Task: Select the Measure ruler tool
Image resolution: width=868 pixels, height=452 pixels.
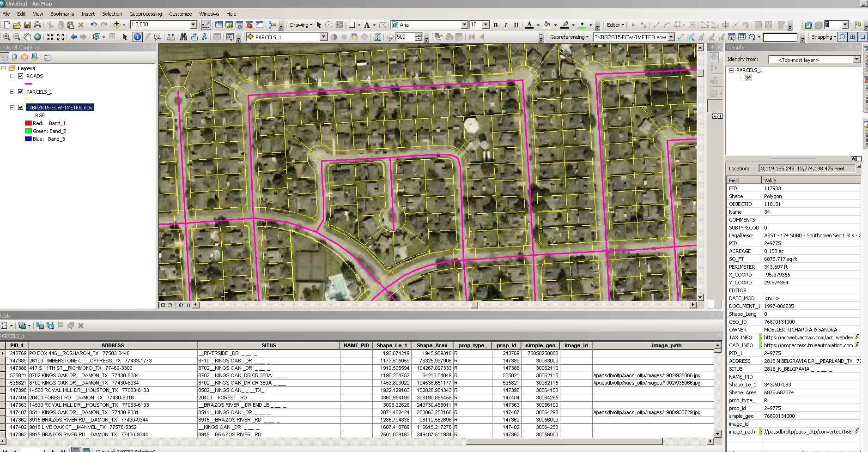Action: pyautogui.click(x=171, y=37)
